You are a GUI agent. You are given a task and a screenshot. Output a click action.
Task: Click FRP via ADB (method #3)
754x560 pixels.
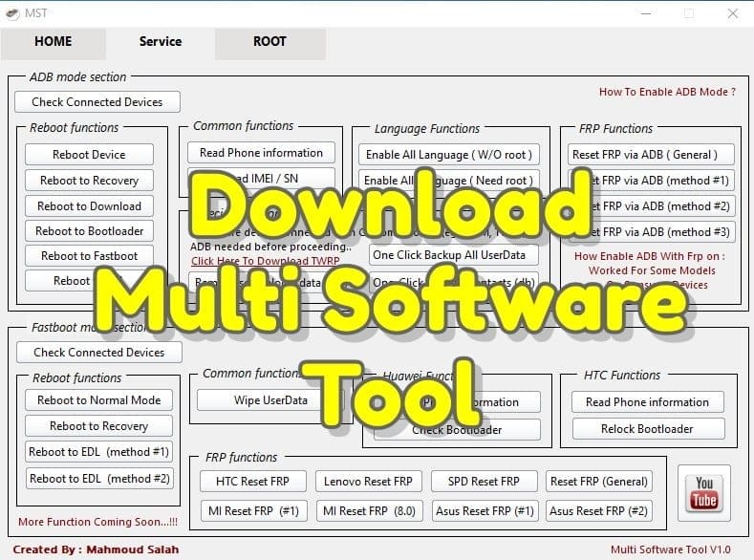click(x=651, y=232)
